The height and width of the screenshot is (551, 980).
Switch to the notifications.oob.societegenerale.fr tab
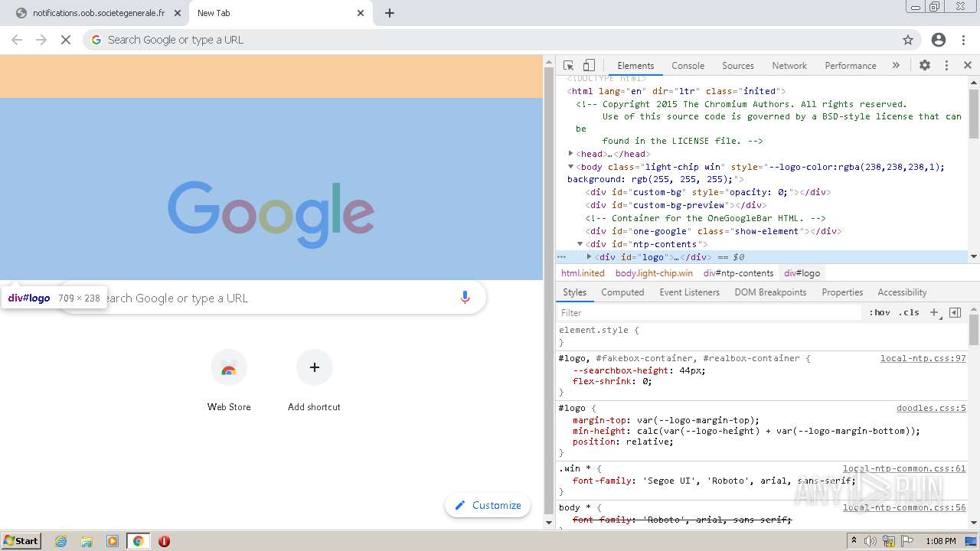tap(98, 13)
